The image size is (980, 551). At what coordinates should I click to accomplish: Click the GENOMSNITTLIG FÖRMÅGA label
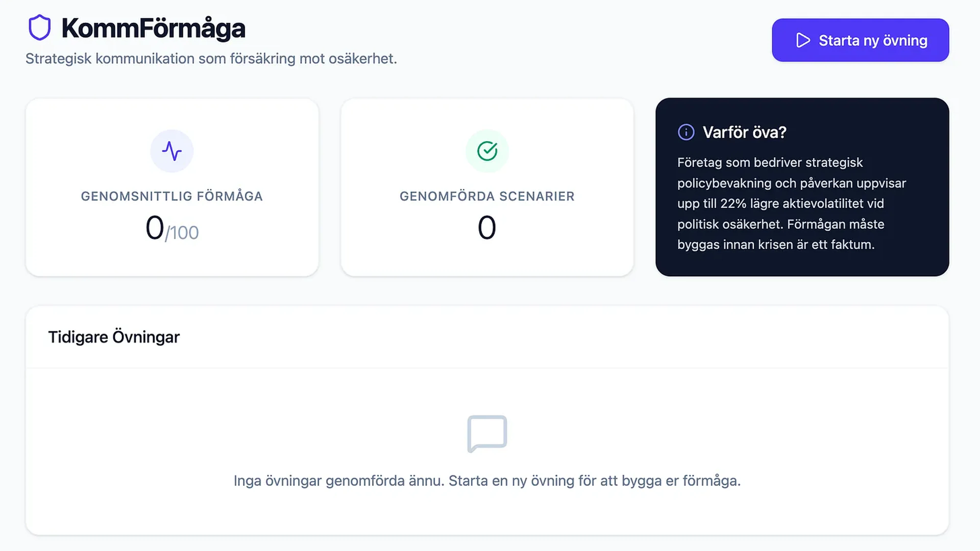[171, 196]
